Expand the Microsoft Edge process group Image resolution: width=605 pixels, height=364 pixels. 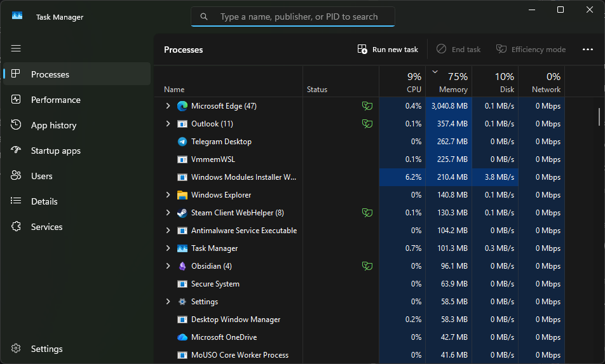[x=168, y=106]
